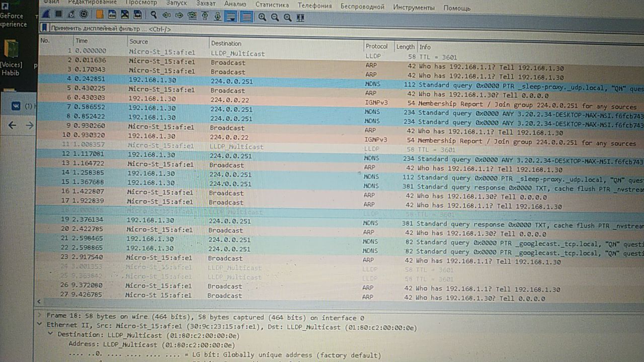Open the Инструменты menu
644x362 pixels.
pos(414,8)
